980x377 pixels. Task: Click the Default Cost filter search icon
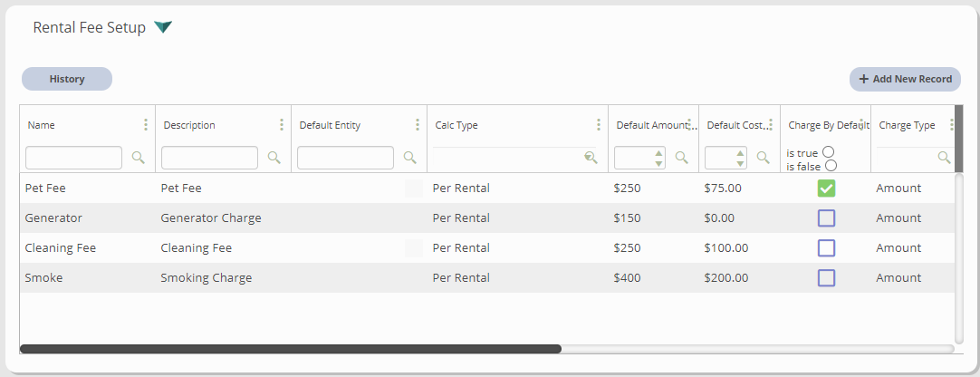[x=764, y=158]
